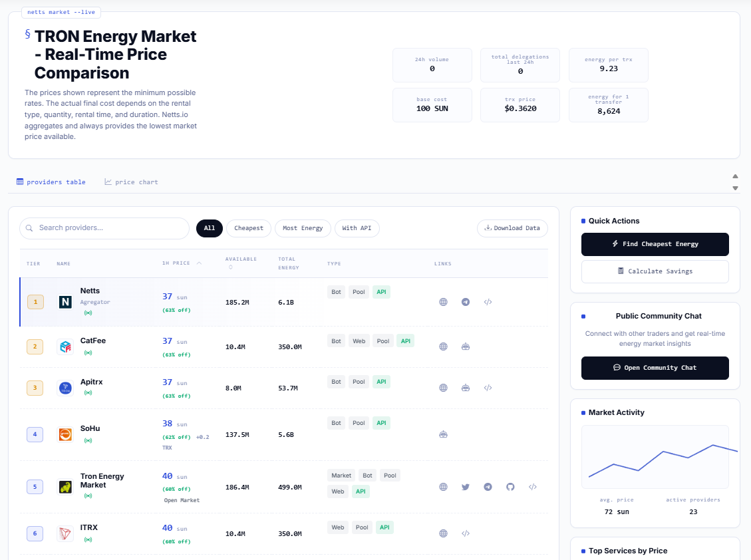Click the scroll up arrow

tap(735, 176)
